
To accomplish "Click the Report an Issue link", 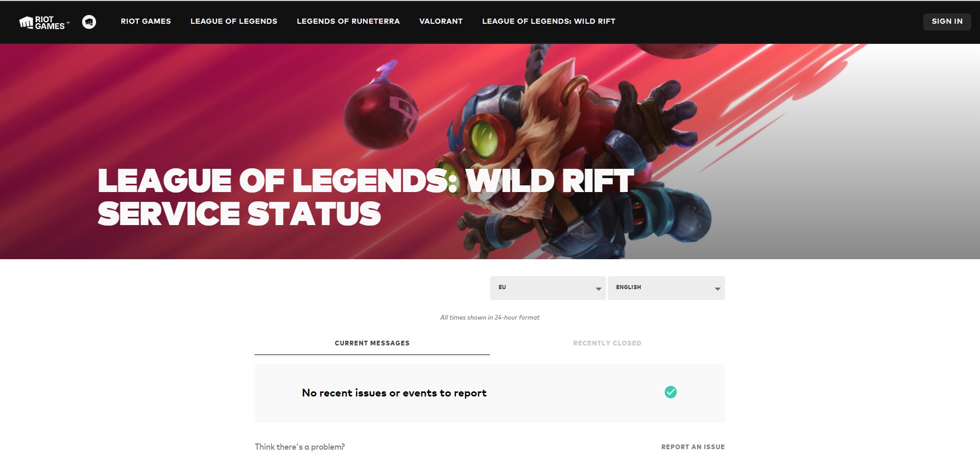I will (693, 447).
